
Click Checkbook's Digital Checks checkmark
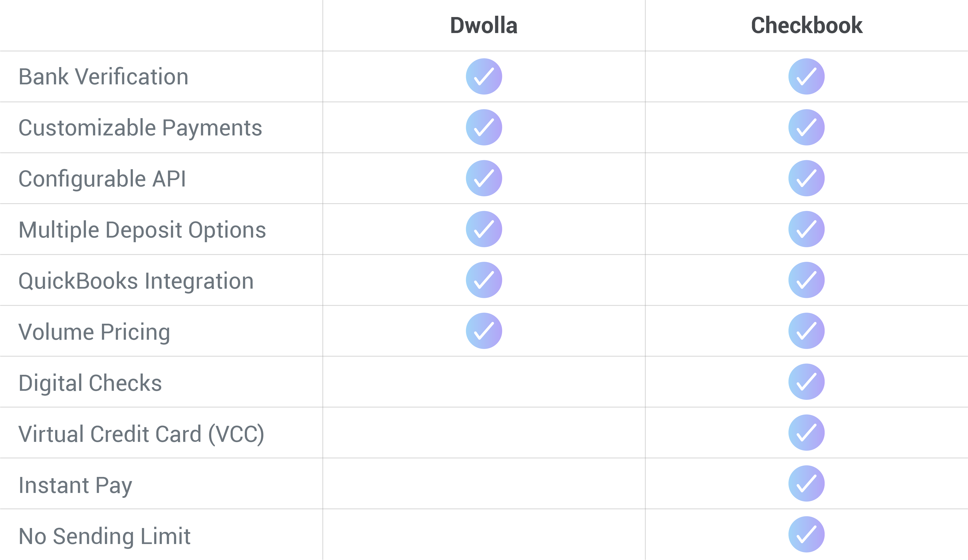click(x=806, y=382)
